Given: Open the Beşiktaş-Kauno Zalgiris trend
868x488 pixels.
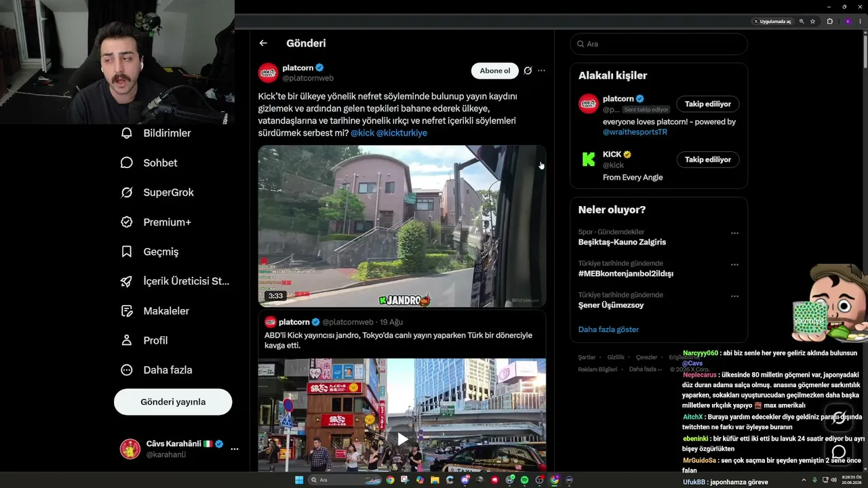Looking at the screenshot, I should coord(622,242).
